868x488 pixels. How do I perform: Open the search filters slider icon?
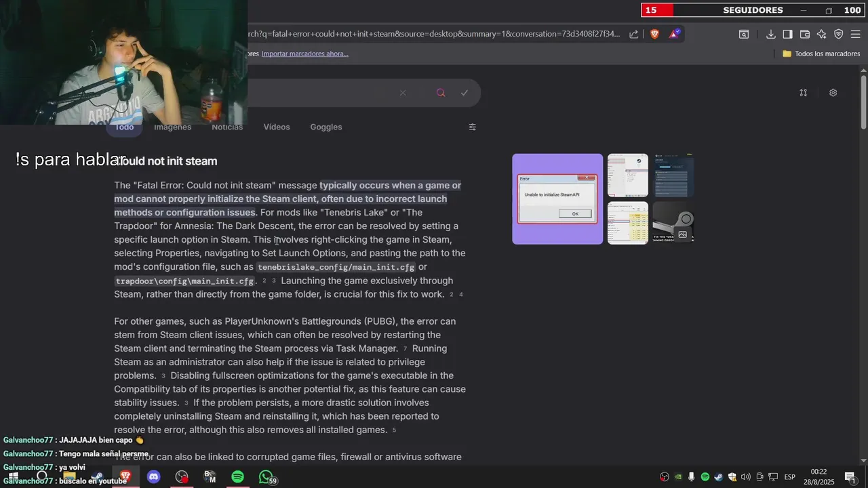click(473, 127)
